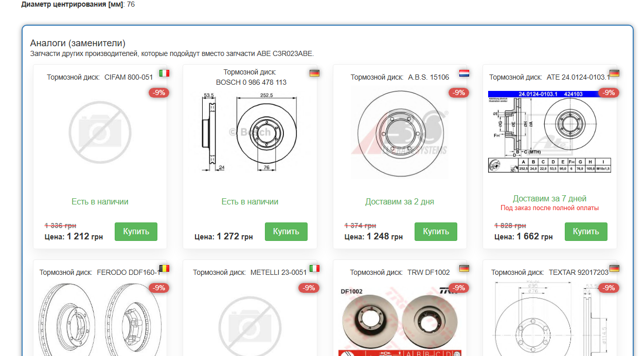This screenshot has height=356, width=644.
Task: Click the crossed-out old price 1 374 грн
Action: coord(360,226)
